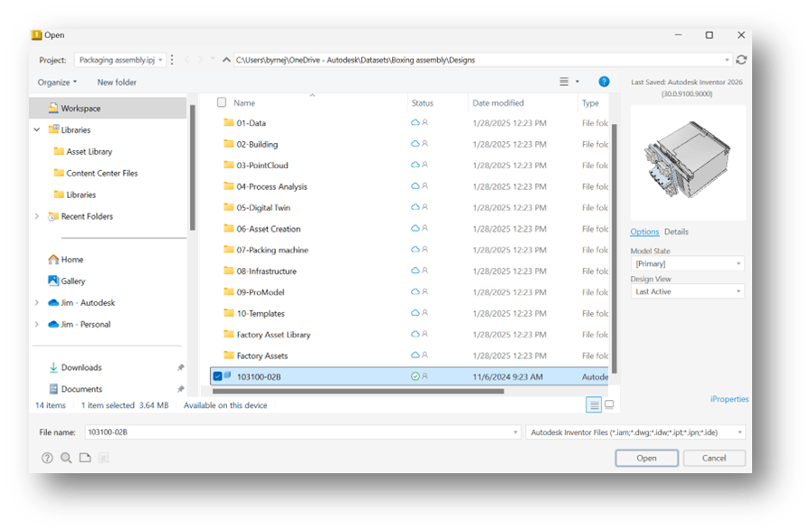
Task: Open the project options three-dot icon
Action: [x=173, y=60]
